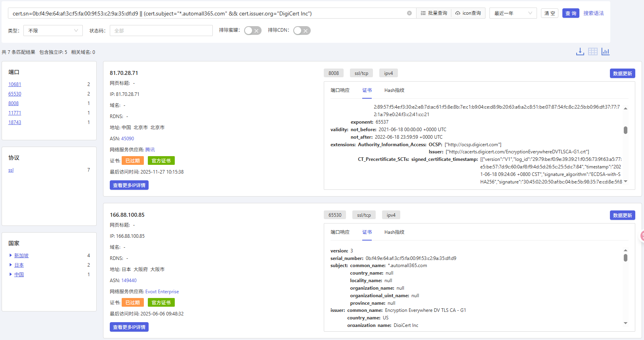Open 类型 dropdown showing 不限
This screenshot has height=340, width=644.
[53, 31]
